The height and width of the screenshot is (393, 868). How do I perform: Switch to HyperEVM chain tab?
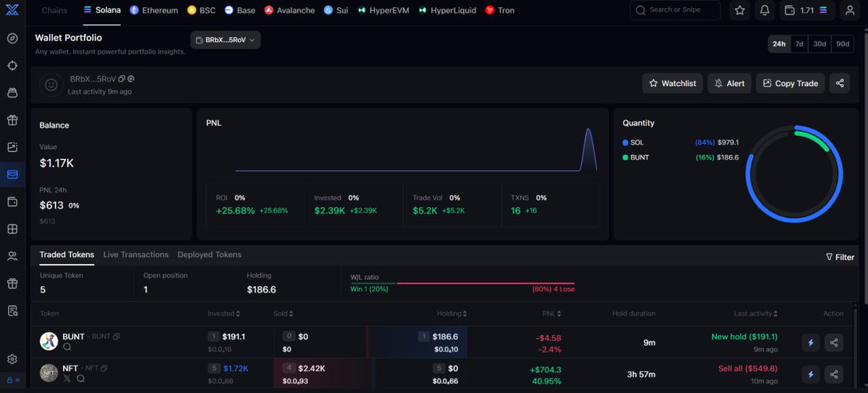pyautogui.click(x=383, y=10)
